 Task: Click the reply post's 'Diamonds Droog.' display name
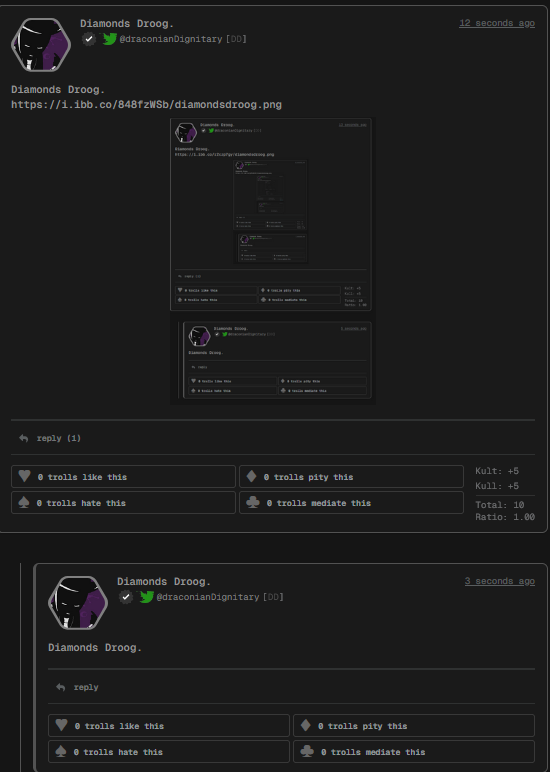click(163, 581)
